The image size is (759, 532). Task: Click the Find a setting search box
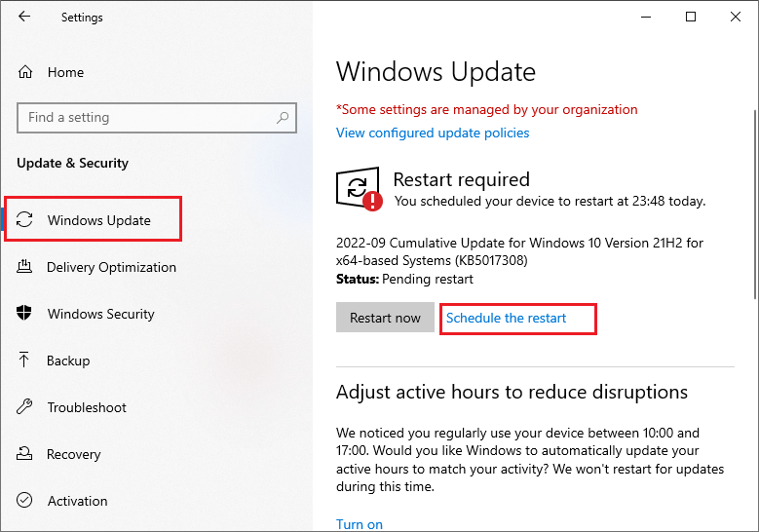click(156, 118)
